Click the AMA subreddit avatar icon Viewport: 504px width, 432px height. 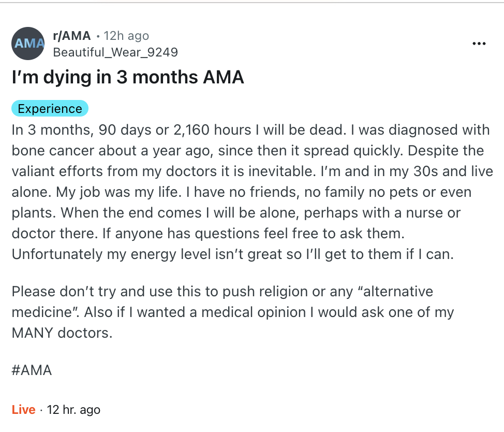(x=28, y=44)
